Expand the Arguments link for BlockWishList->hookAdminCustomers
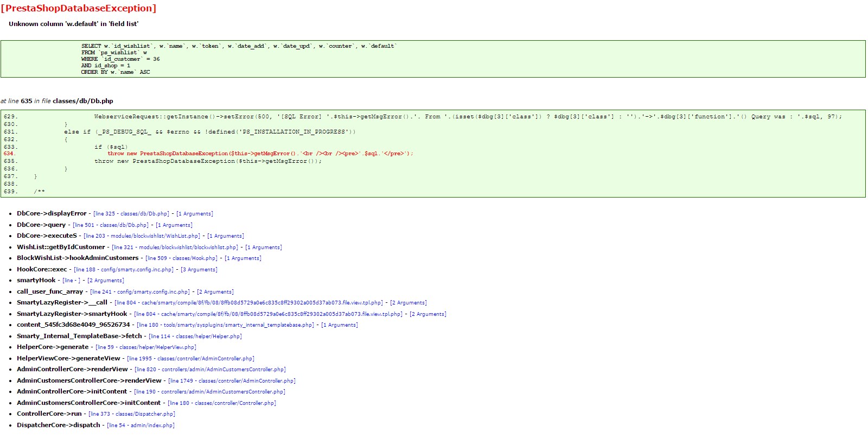The image size is (868, 438). pyautogui.click(x=243, y=258)
